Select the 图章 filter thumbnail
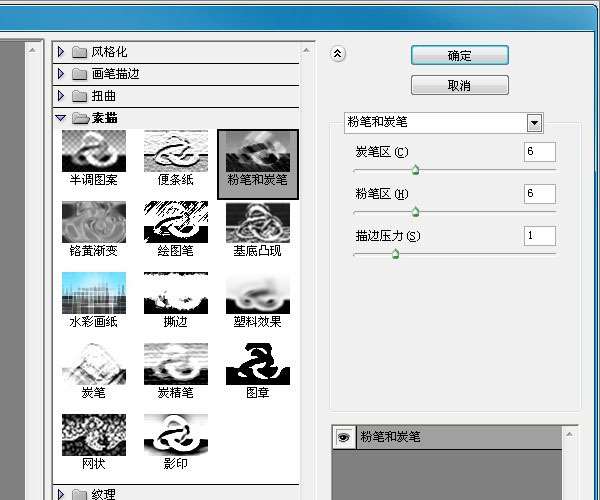The image size is (600, 500). click(258, 364)
